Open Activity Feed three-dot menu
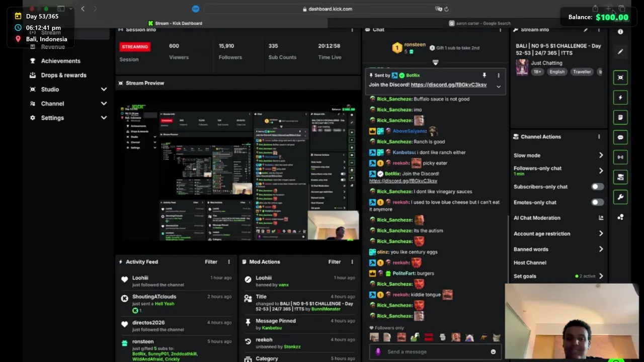Image resolution: width=644 pixels, height=362 pixels. coord(229,262)
